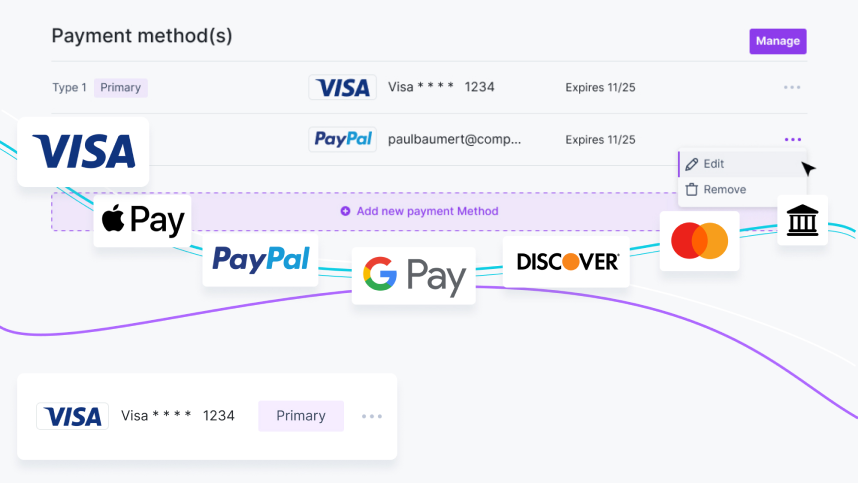
Task: Click the Primary badge on bottom card
Action: point(301,416)
